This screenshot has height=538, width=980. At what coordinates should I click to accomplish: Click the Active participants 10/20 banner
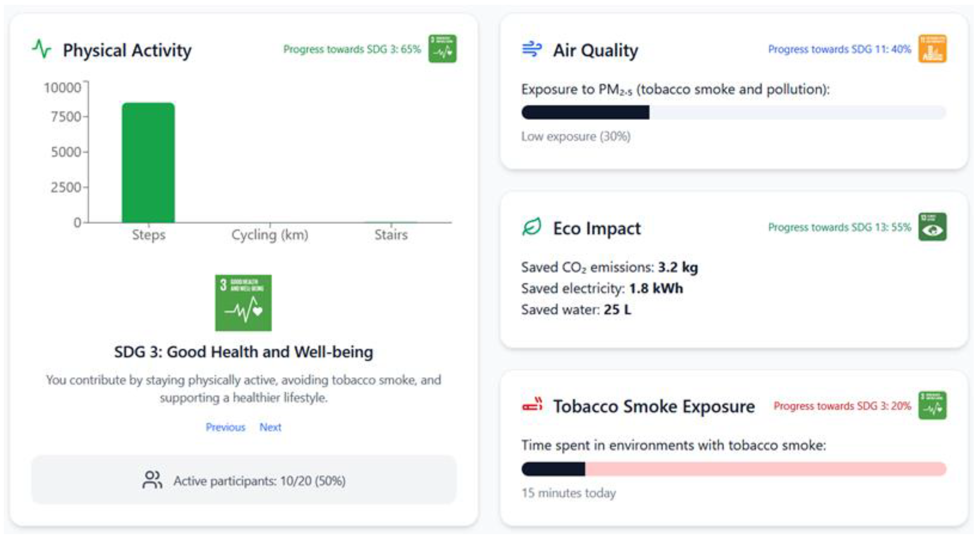[x=244, y=480]
